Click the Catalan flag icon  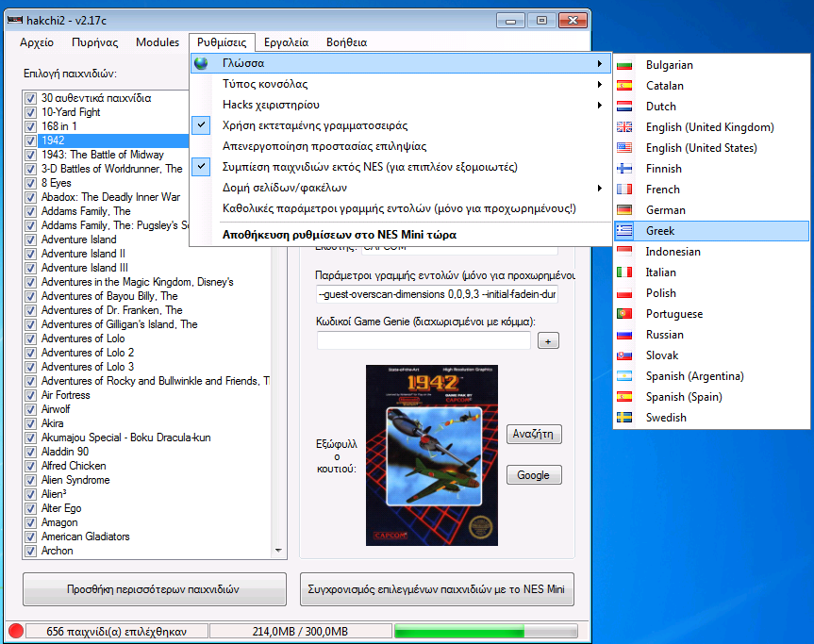(x=624, y=86)
